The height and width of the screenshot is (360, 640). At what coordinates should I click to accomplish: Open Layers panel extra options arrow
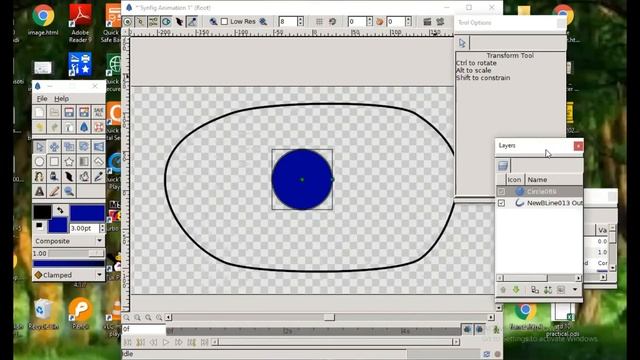[575, 290]
